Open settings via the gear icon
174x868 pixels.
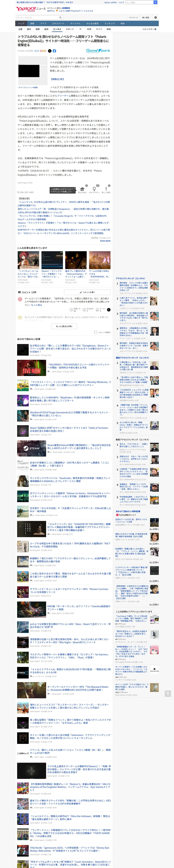(155, 18)
